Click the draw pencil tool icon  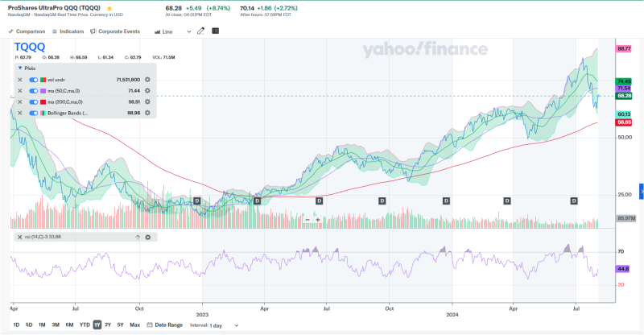[x=200, y=31]
